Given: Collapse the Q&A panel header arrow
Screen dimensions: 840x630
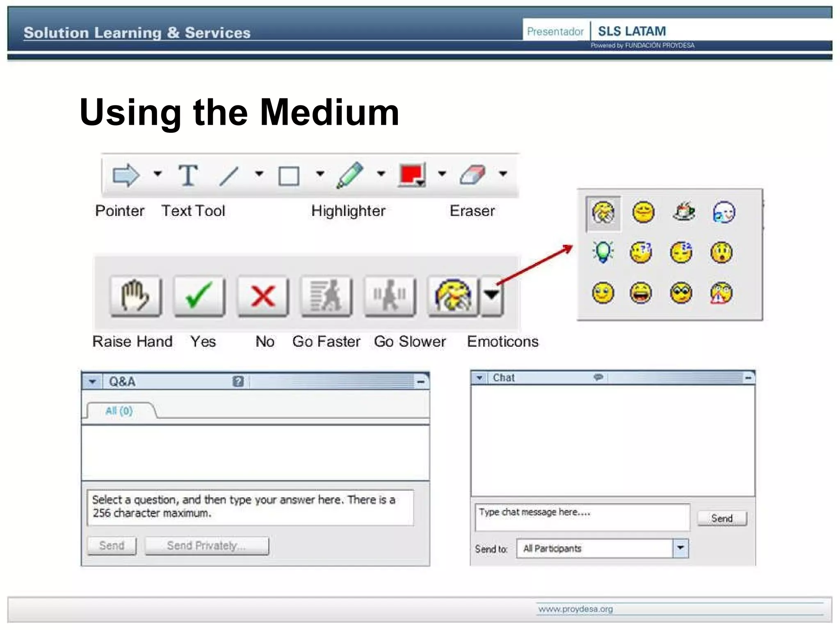Looking at the screenshot, I should click(x=92, y=382).
